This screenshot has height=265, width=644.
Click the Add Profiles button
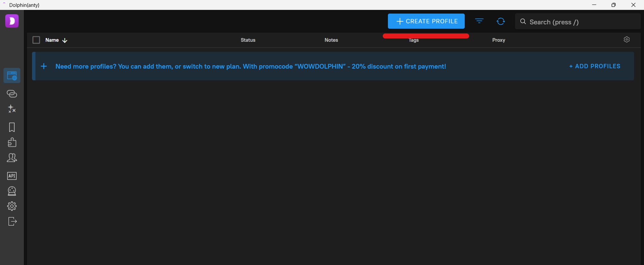coord(594,66)
